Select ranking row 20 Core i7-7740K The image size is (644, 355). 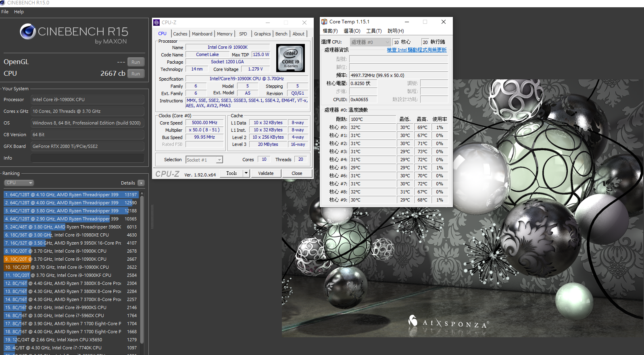[x=71, y=348]
